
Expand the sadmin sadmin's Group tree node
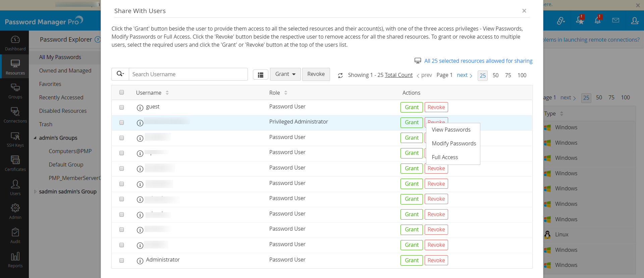[35, 192]
